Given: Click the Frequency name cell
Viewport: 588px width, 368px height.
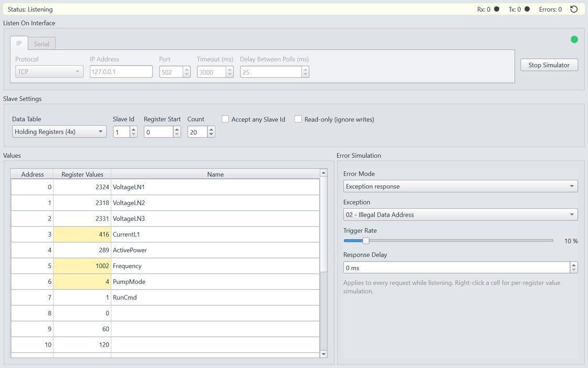Looking at the screenshot, I should pyautogui.click(x=215, y=266).
